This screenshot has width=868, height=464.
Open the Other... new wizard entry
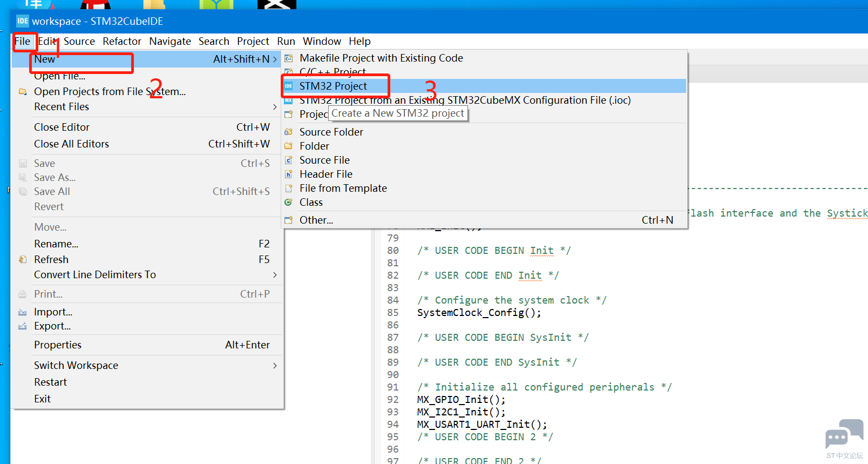tap(484, 220)
